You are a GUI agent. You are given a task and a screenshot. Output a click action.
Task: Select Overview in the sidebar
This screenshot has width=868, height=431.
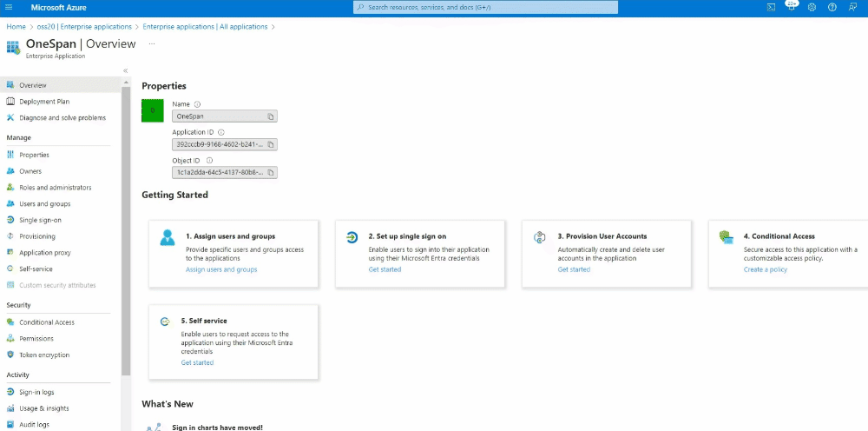point(60,85)
